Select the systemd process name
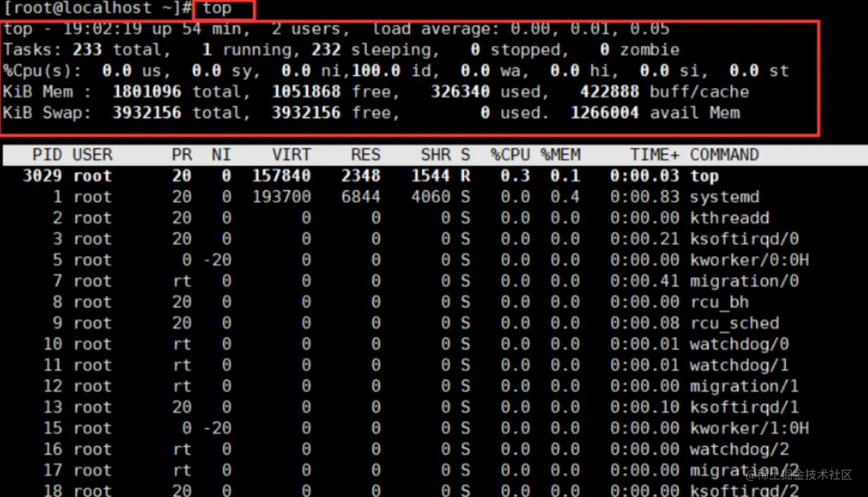868x497 pixels. 724,197
